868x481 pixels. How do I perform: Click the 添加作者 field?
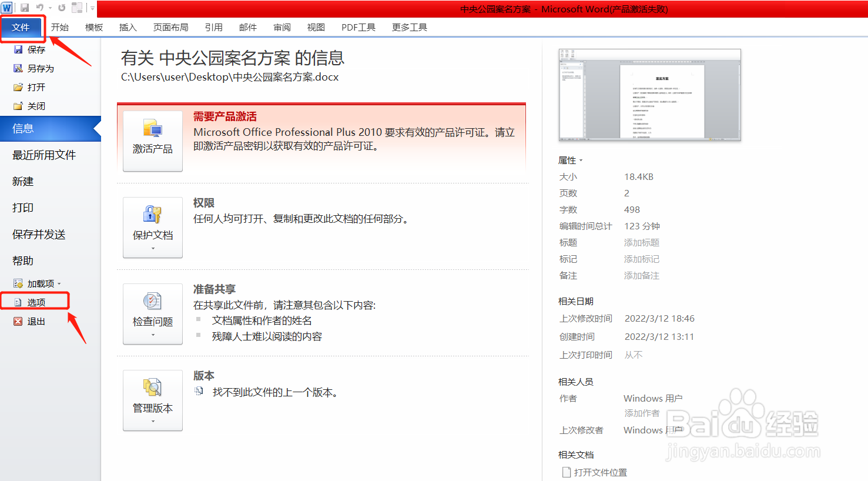click(x=642, y=413)
